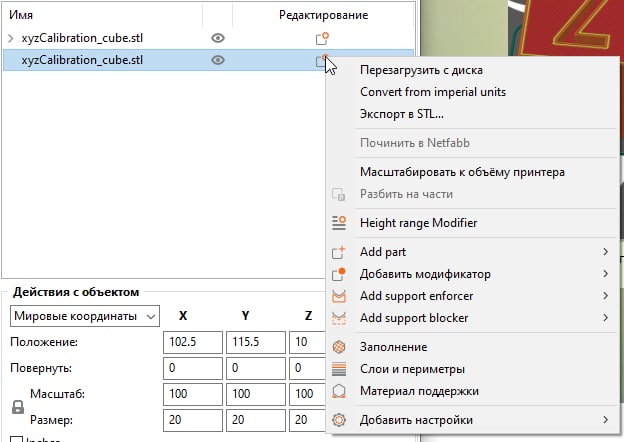Select the first xyzCalibration_cube.stl object row
Screen dimensions: 624x442
click(x=209, y=38)
